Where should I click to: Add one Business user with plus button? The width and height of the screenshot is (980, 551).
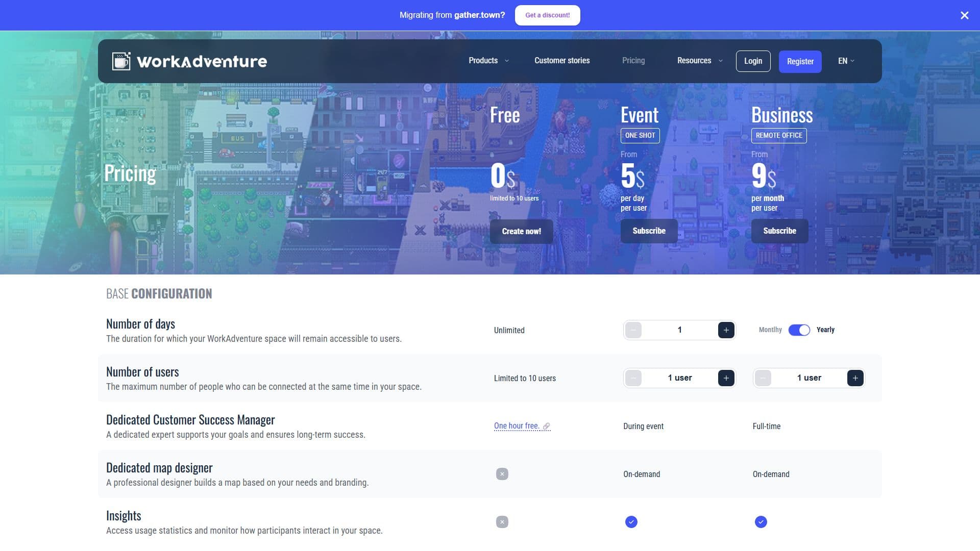(x=855, y=378)
